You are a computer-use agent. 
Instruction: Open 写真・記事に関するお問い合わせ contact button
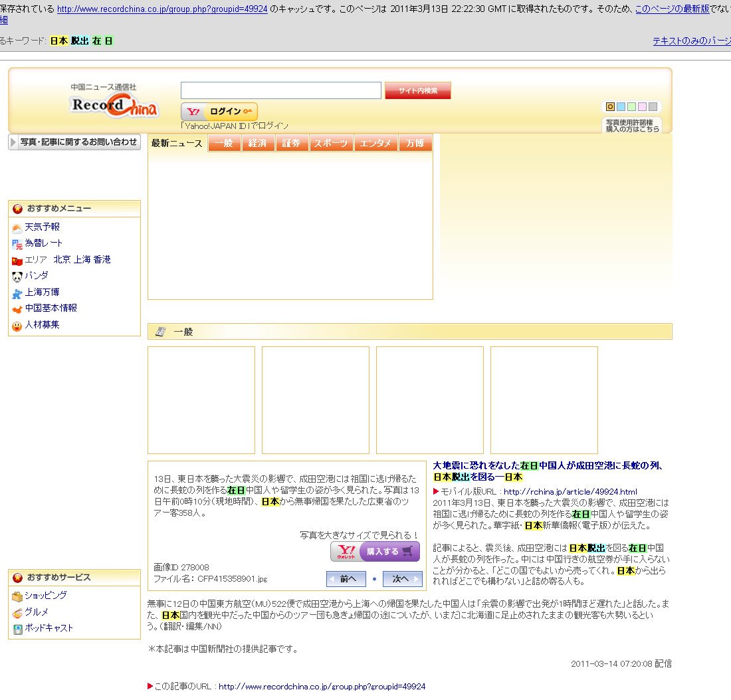tap(74, 142)
